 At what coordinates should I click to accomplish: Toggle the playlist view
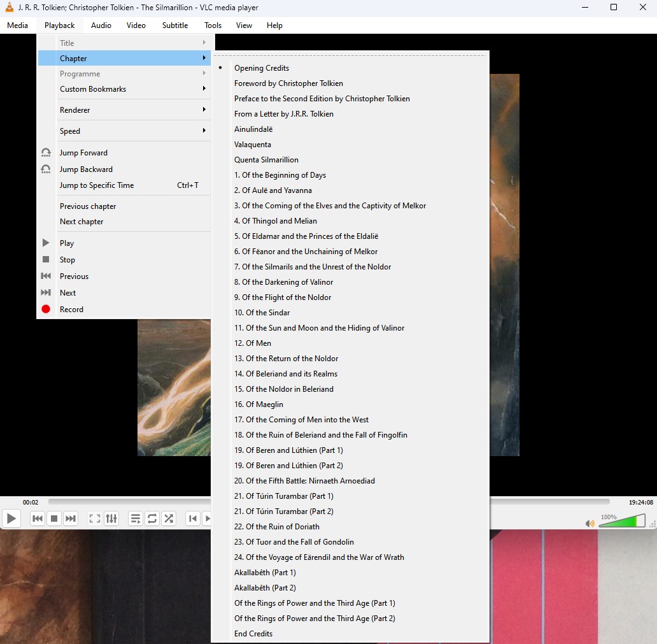(x=136, y=519)
